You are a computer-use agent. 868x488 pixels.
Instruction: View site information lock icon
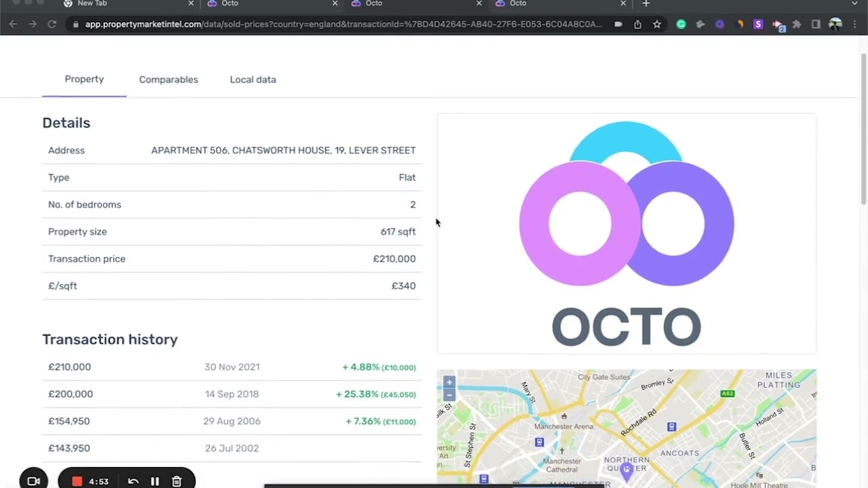(x=75, y=24)
